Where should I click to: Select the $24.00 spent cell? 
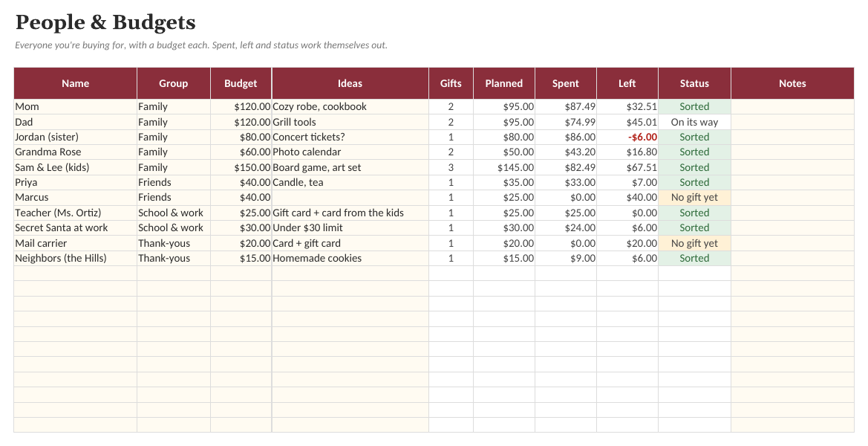[565, 227]
